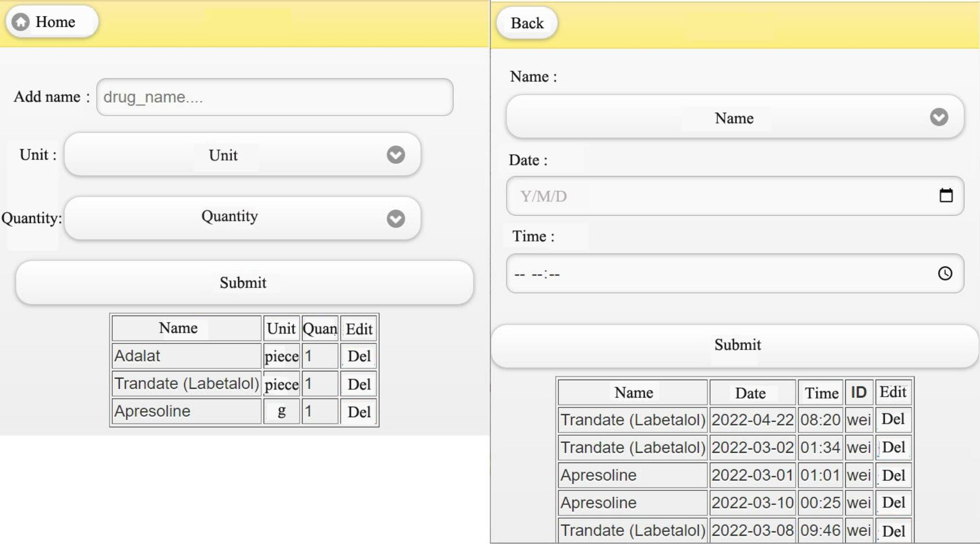The height and width of the screenshot is (544, 980).
Task: Expand the Quantity dropdown arrow
Action: coord(396,219)
